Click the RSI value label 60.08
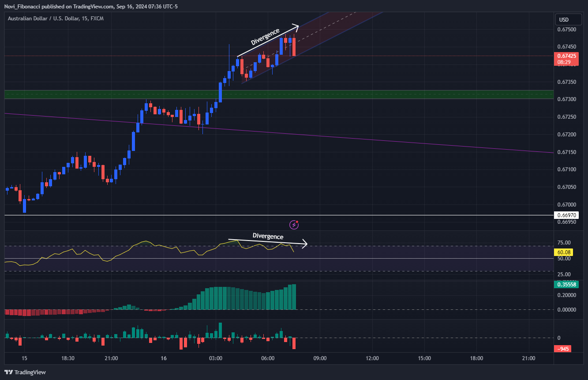The image size is (588, 380). coord(564,252)
